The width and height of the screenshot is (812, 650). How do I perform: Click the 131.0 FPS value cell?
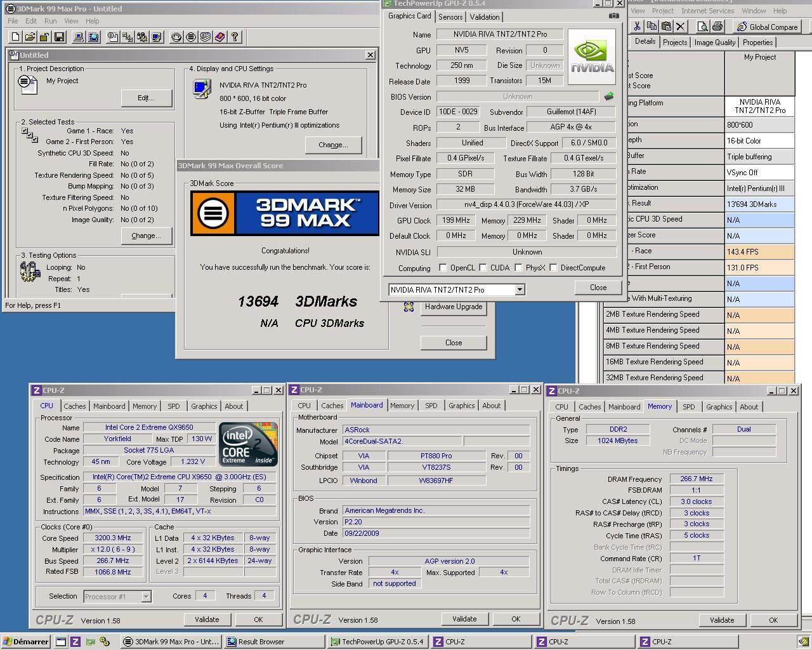click(x=759, y=267)
